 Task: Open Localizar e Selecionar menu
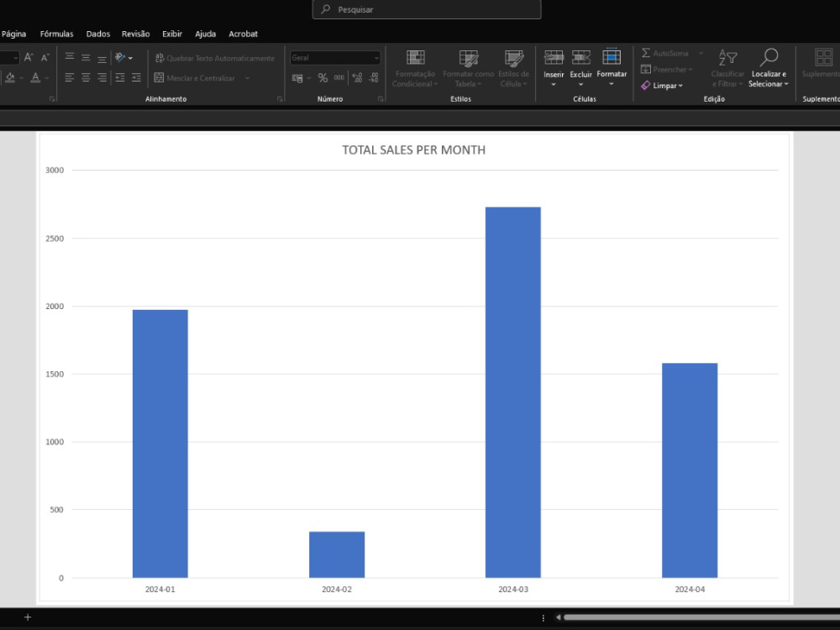click(x=769, y=69)
